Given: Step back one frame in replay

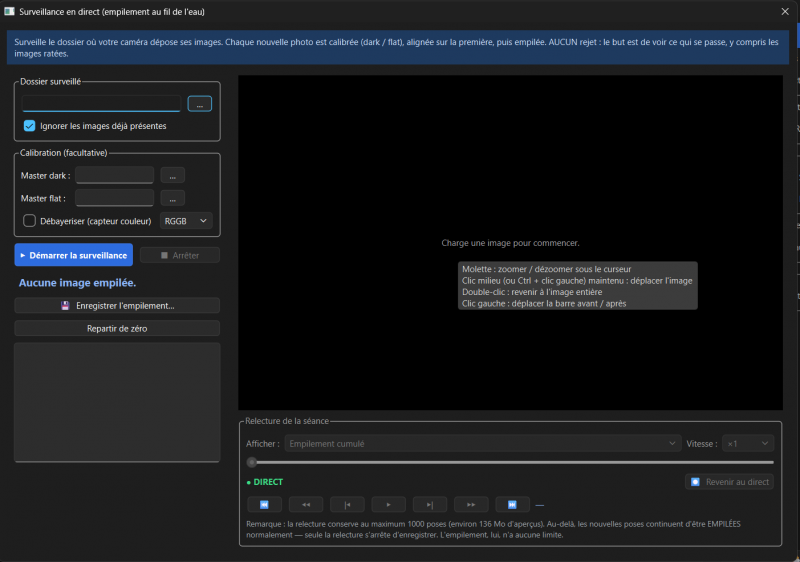Looking at the screenshot, I should pos(347,504).
